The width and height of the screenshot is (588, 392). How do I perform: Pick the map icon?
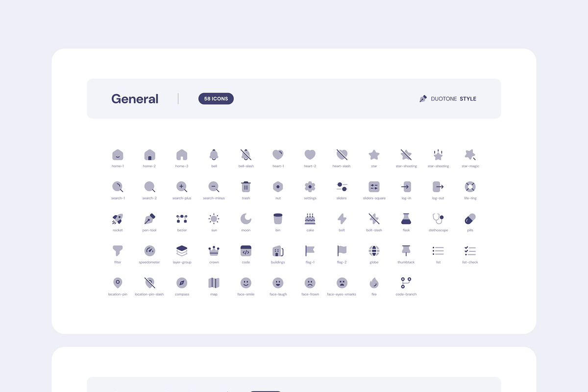tap(214, 283)
